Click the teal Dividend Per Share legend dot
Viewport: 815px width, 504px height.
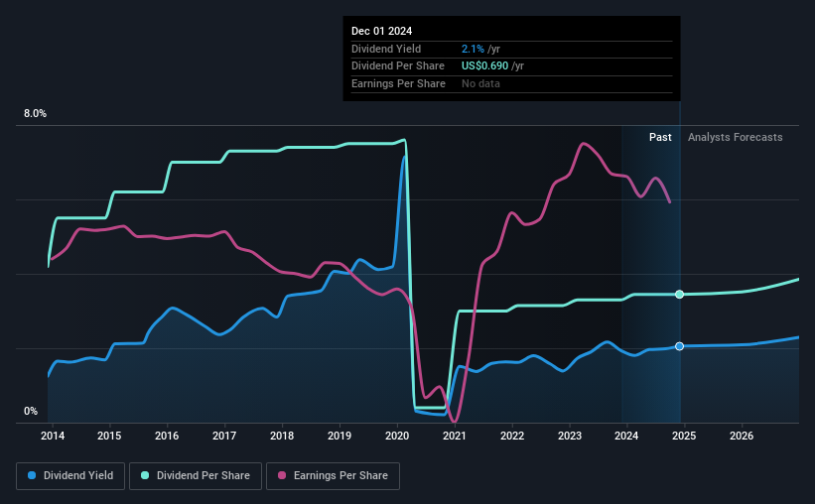tap(145, 475)
